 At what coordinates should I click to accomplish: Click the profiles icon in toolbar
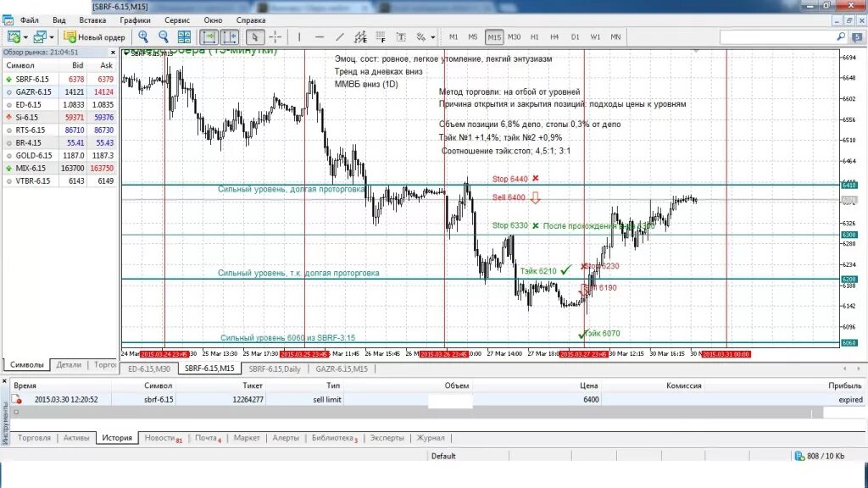click(39, 37)
